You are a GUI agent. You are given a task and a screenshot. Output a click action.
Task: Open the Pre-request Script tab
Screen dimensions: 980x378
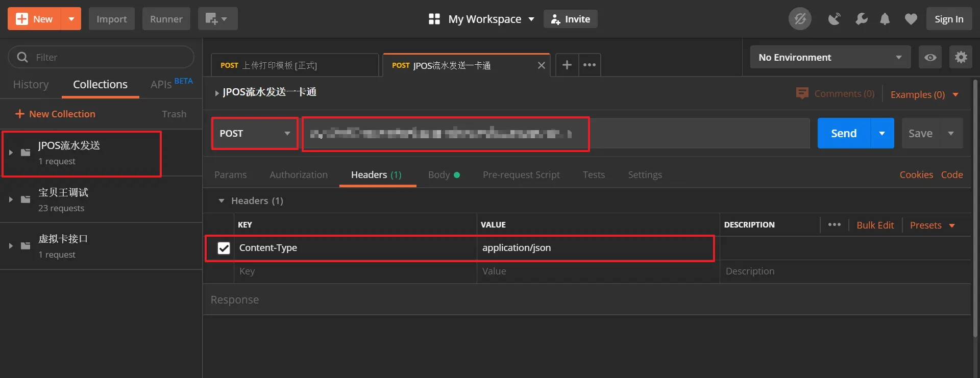coord(521,174)
